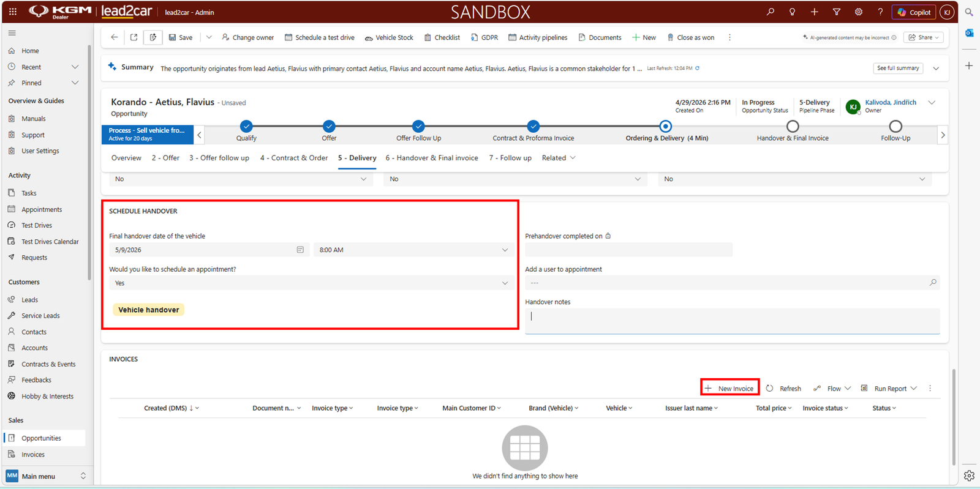
Task: Toggle the hamburger navigation menu
Action: coord(12,33)
